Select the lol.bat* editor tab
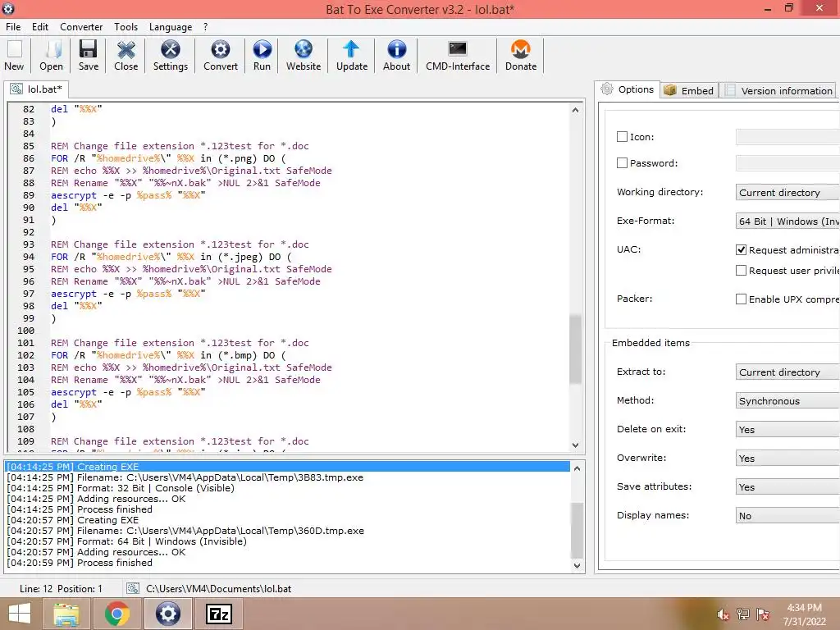Screen dimensions: 840x630 click(36, 89)
